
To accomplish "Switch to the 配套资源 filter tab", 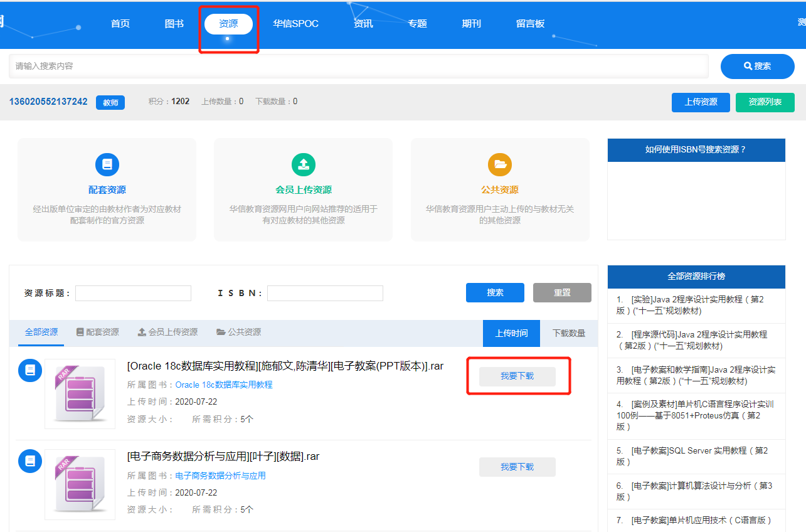I will tap(97, 332).
